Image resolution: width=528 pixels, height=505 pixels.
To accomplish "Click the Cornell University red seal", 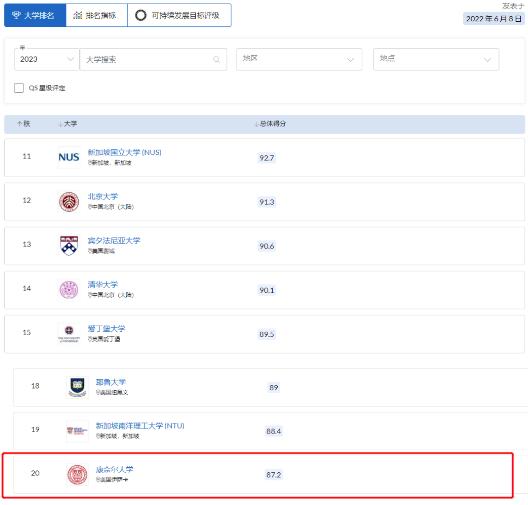I will (x=77, y=474).
